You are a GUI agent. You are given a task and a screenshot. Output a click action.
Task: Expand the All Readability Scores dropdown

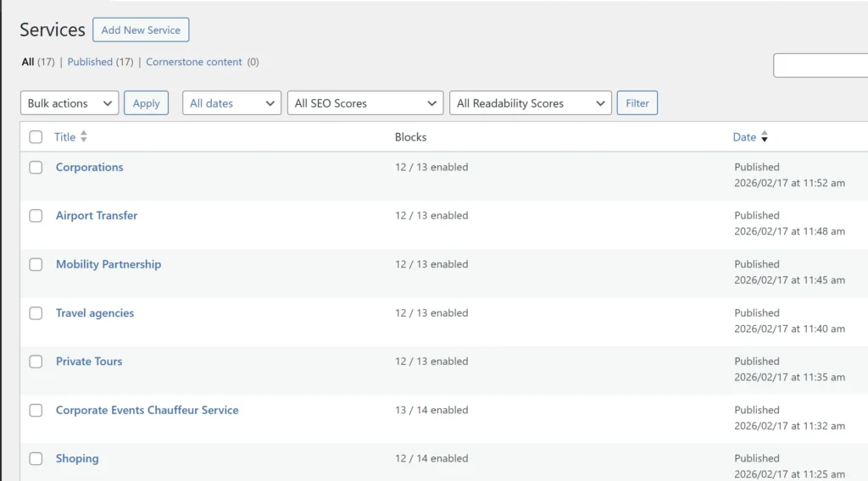530,103
